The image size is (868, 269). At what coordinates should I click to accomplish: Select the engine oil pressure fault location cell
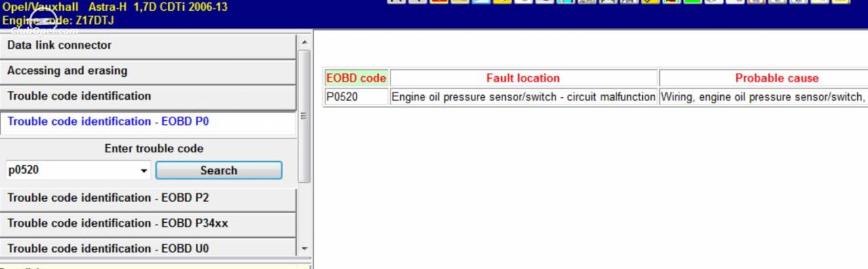tap(523, 97)
